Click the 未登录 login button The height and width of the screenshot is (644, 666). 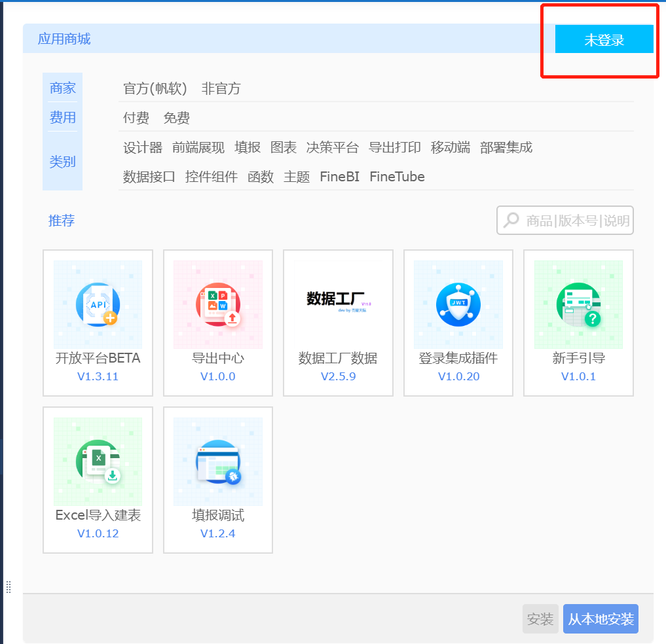coord(604,39)
